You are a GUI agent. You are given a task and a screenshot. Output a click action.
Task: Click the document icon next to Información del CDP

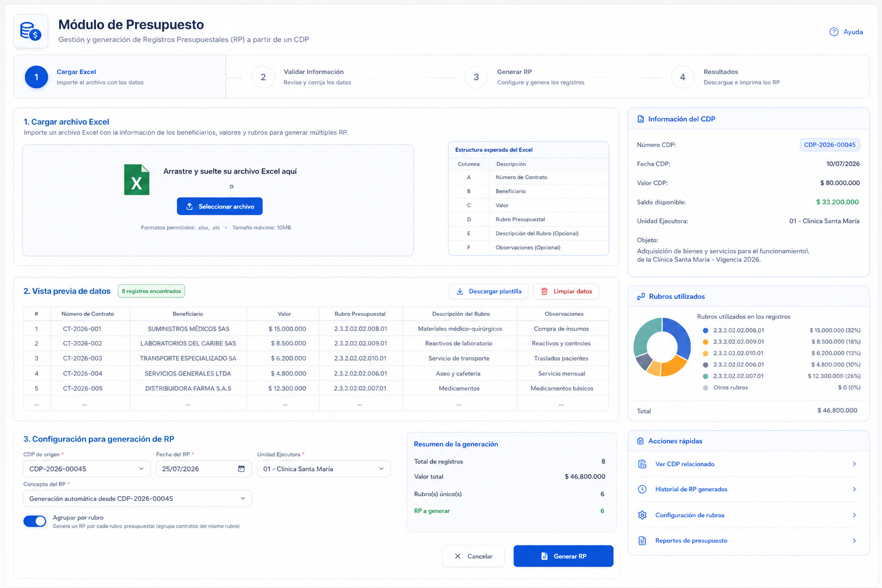tap(641, 119)
